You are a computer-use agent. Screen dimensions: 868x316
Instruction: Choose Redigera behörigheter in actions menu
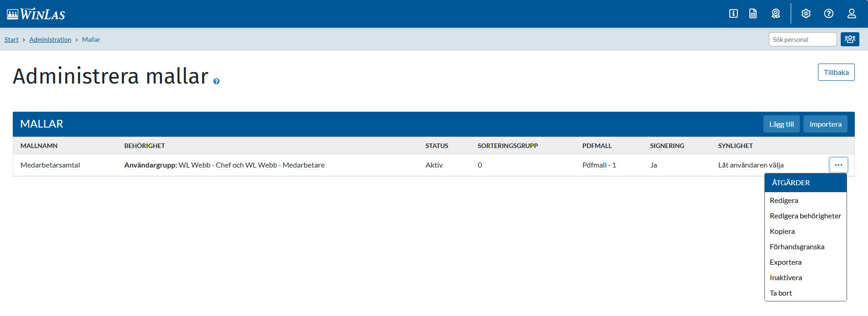pos(805,216)
